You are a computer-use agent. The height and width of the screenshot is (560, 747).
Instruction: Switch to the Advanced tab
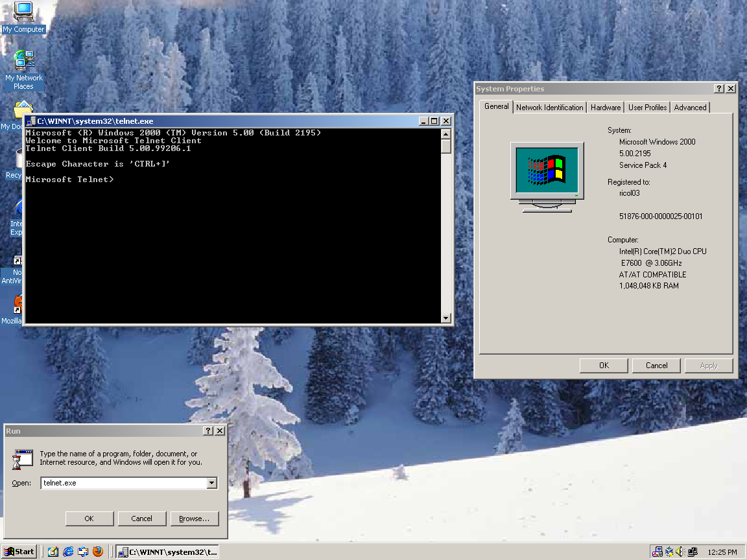pyautogui.click(x=690, y=108)
